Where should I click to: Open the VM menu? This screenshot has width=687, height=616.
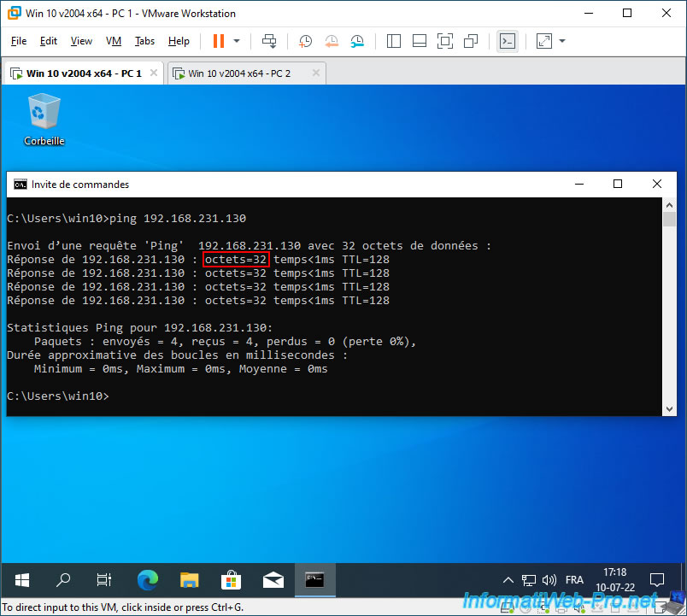click(114, 41)
